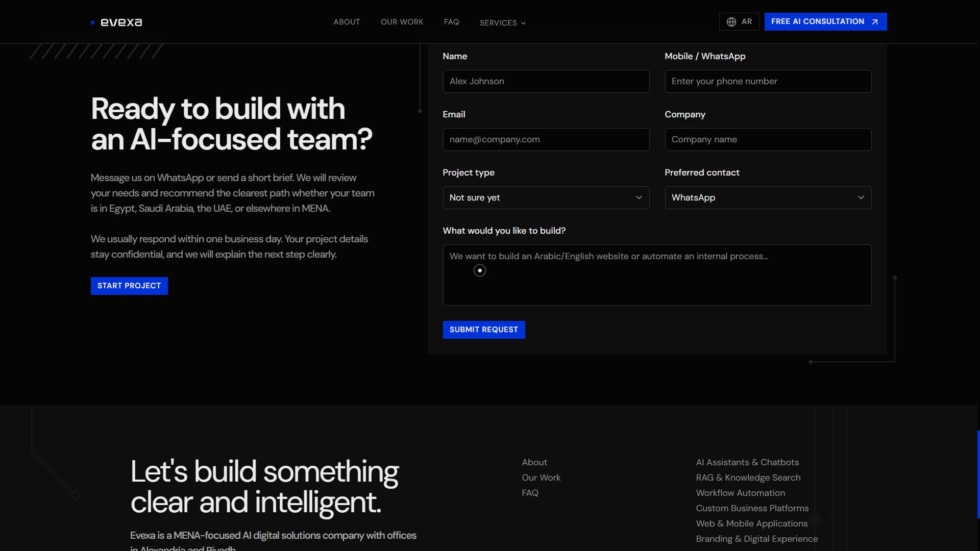Go to FAQ in top navigation

451,22
